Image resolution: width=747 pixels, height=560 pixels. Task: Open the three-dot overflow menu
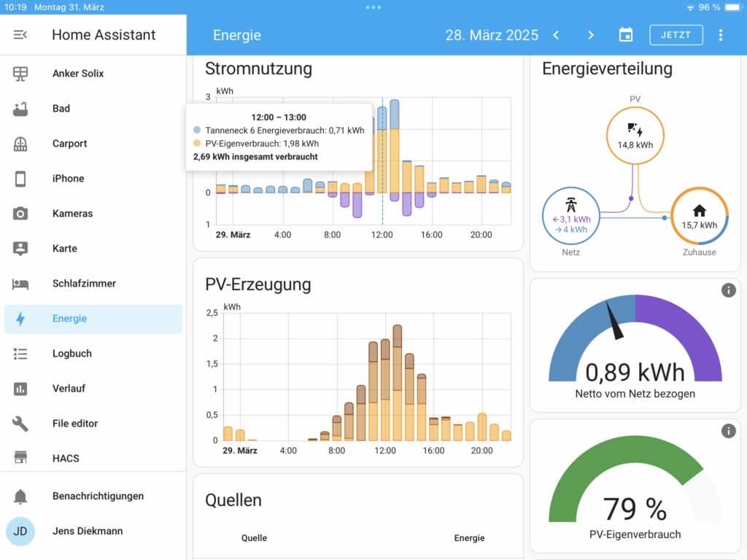(721, 35)
